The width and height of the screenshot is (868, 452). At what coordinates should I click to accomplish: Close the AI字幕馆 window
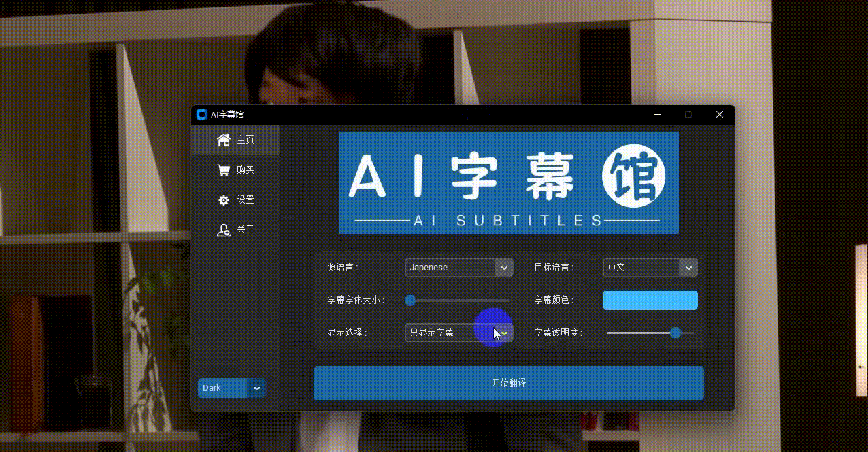[x=720, y=115]
